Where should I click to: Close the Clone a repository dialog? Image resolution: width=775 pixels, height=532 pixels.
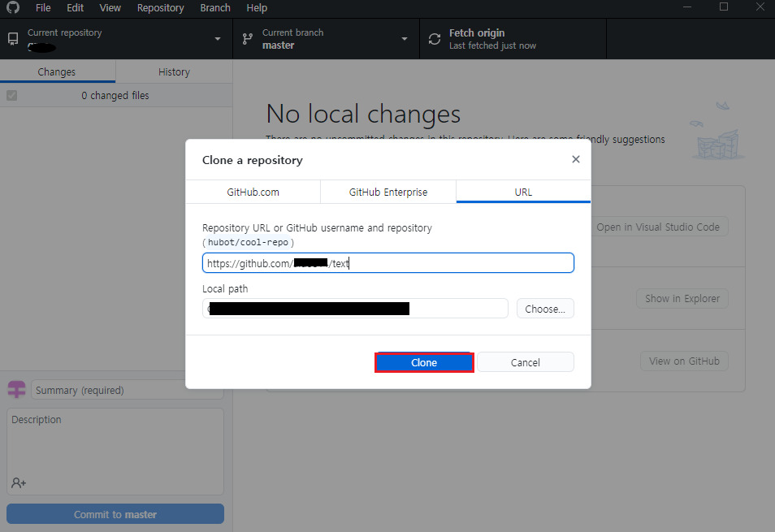pos(576,159)
